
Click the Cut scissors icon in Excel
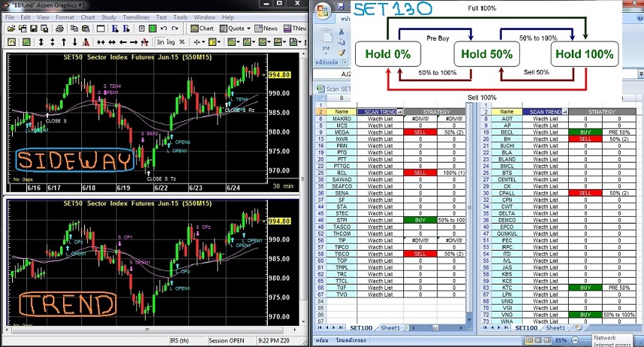[x=342, y=32]
